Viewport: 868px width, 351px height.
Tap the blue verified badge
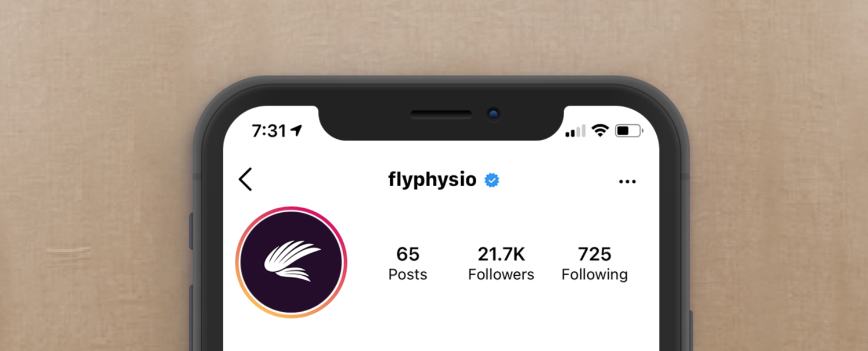click(x=492, y=180)
